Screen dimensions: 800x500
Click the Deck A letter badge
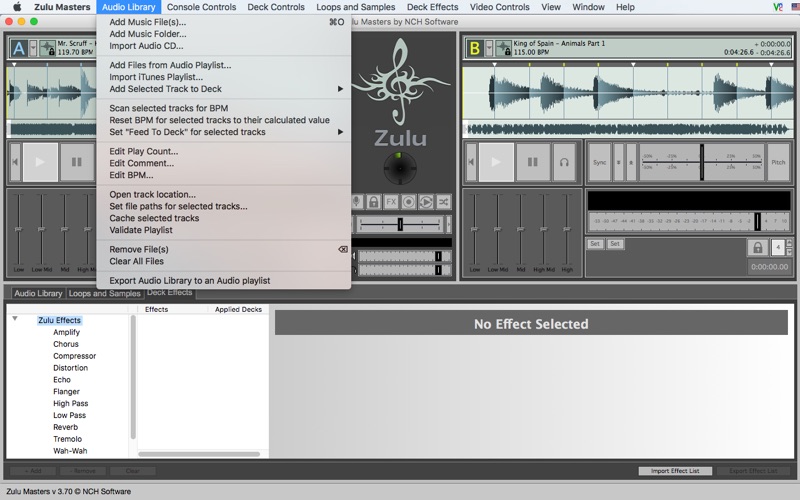18,48
